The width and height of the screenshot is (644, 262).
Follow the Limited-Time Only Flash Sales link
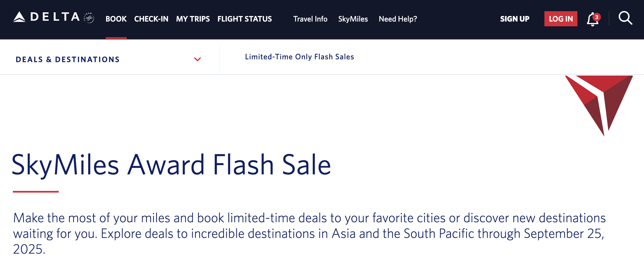300,57
